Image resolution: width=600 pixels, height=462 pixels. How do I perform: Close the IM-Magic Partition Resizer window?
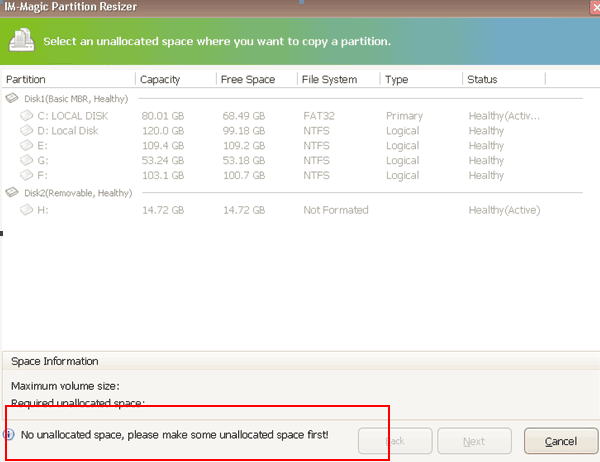[595, 7]
